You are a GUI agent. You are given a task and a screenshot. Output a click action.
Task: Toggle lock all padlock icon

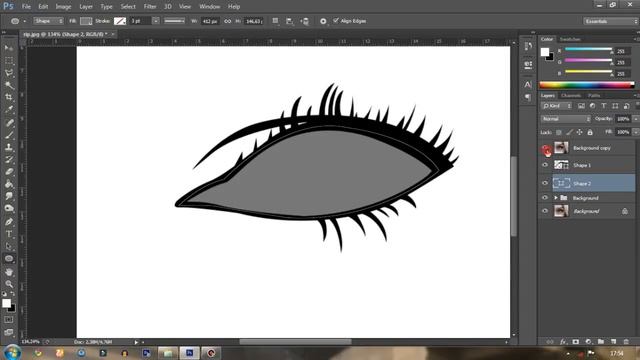pos(590,132)
